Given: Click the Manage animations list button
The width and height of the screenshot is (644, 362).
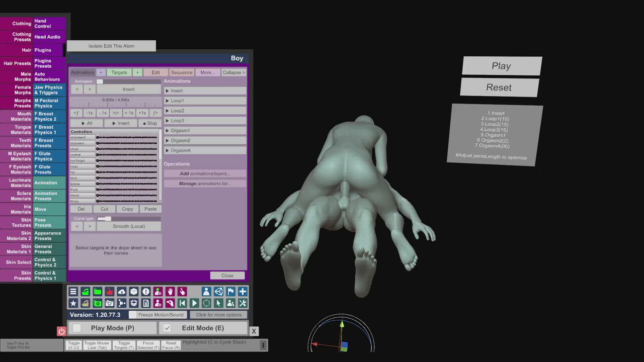Looking at the screenshot, I should click(205, 184).
